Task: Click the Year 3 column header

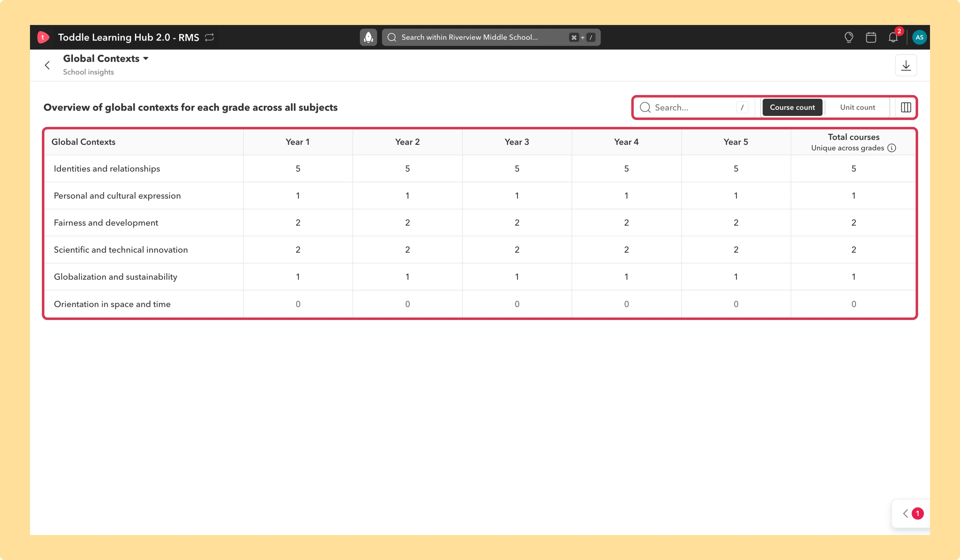Action: tap(517, 142)
